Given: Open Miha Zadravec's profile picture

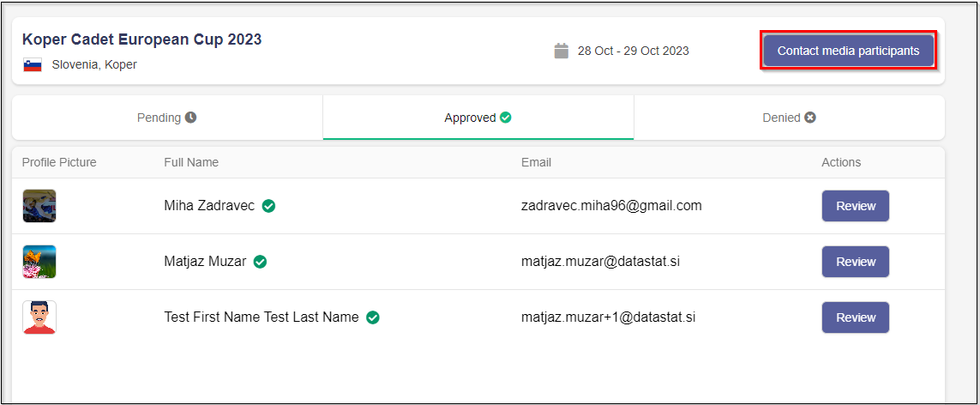Looking at the screenshot, I should coord(39,206).
